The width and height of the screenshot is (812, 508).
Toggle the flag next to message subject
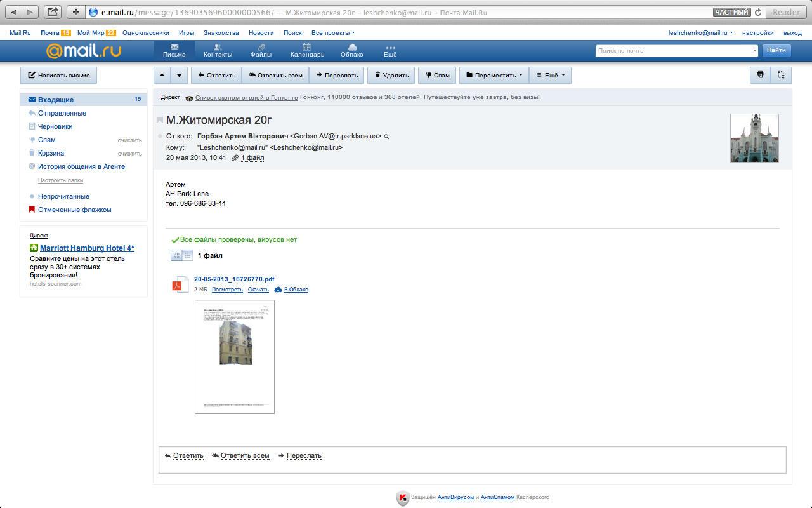click(160, 120)
